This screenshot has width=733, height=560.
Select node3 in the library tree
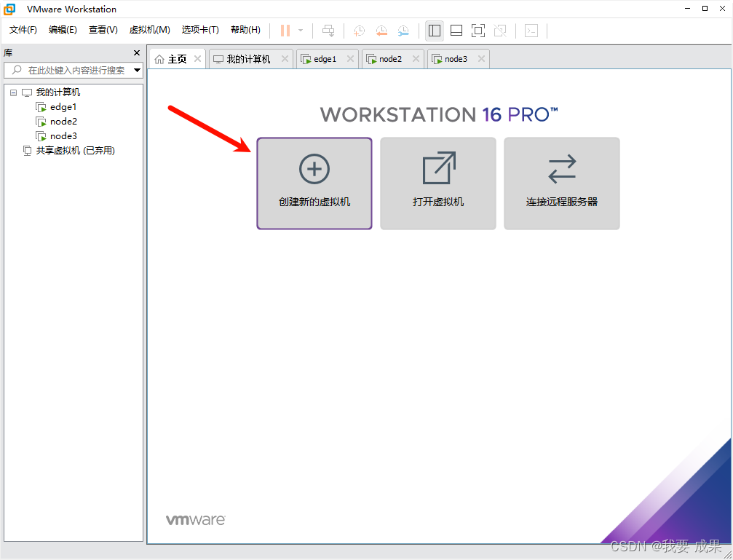click(x=63, y=136)
